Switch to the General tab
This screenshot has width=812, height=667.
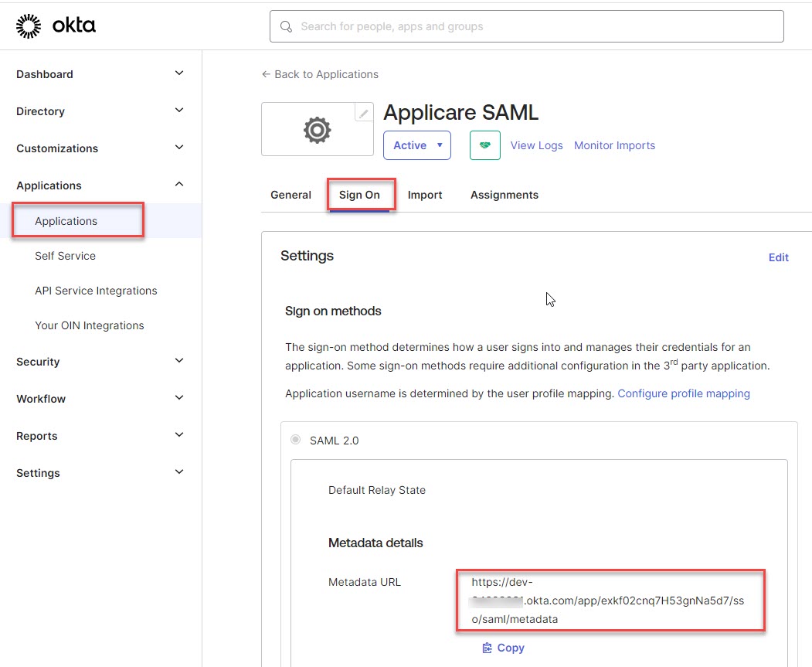tap(290, 195)
